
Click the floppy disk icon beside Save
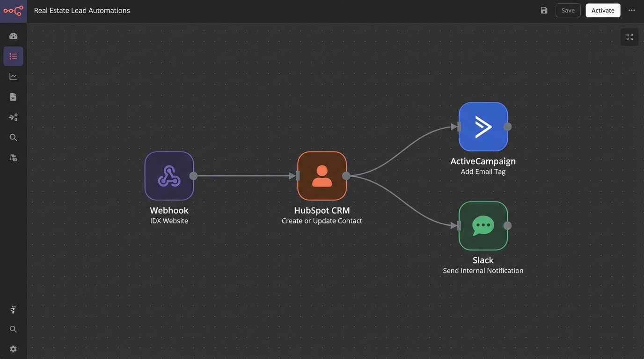point(544,10)
